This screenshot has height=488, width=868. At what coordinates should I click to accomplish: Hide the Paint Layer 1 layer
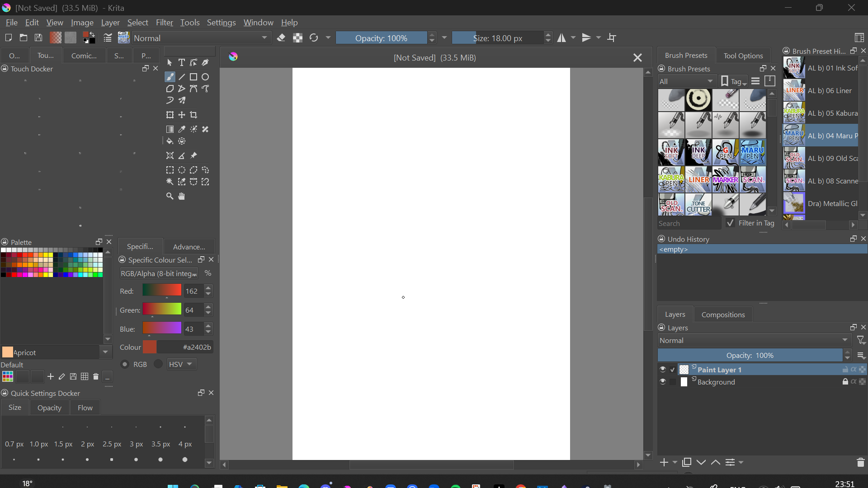pos(663,370)
